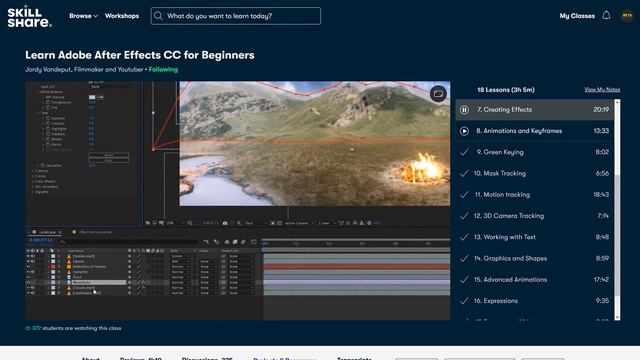Image resolution: width=640 pixels, height=360 pixels.
Task: Click the snapshot camera icon under viewer
Action: pyautogui.click(x=225, y=223)
